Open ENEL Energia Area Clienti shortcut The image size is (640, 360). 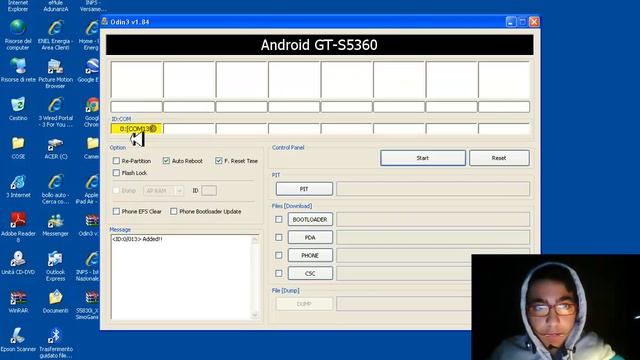tap(56, 34)
